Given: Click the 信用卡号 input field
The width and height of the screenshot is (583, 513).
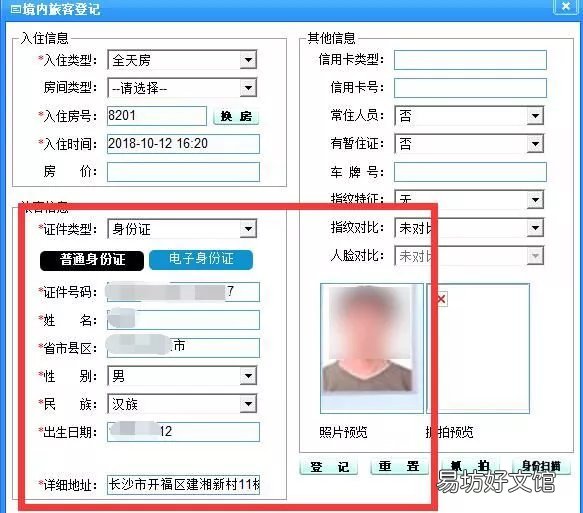Looking at the screenshot, I should point(470,88).
